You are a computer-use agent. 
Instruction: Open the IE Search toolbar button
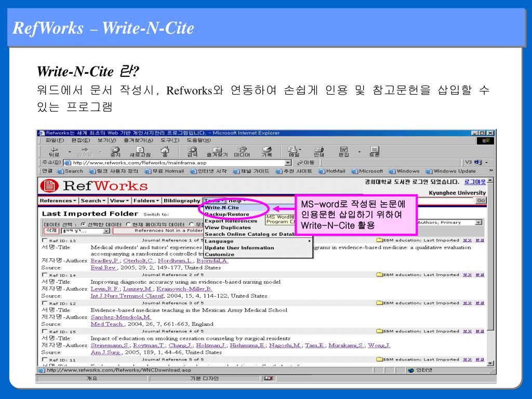192,151
